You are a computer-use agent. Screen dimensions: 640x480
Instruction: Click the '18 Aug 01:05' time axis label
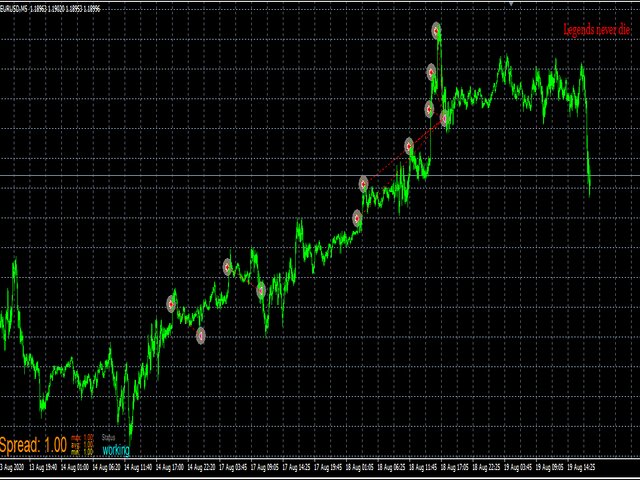(x=360, y=467)
